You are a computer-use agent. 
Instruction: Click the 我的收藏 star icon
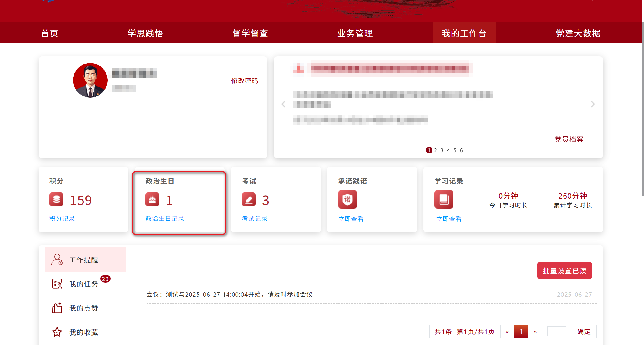[x=57, y=332]
